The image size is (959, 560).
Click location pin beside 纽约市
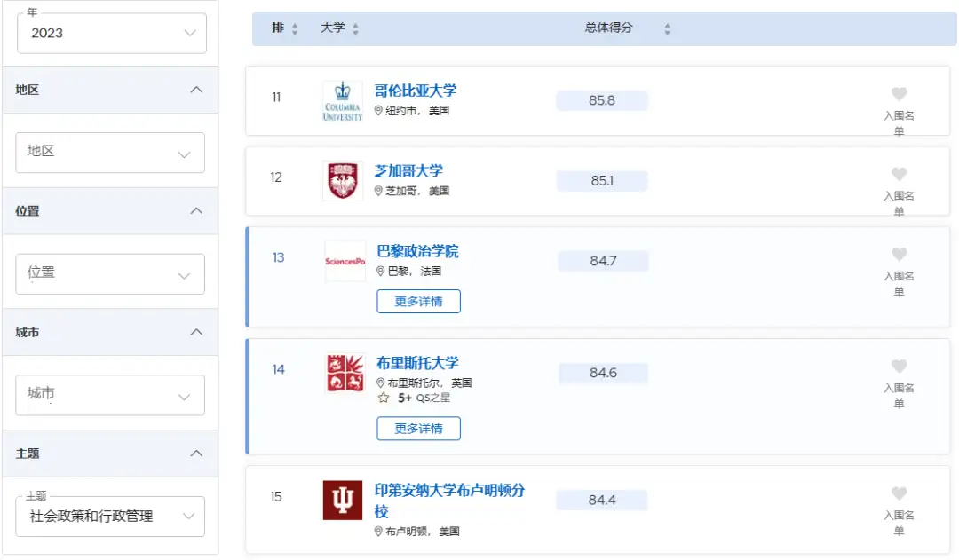(x=378, y=111)
